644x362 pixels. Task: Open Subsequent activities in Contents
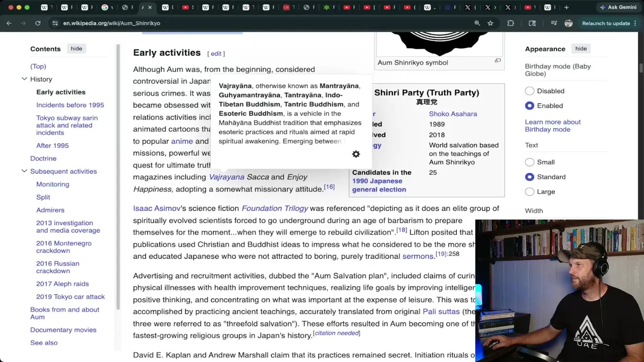[63, 171]
